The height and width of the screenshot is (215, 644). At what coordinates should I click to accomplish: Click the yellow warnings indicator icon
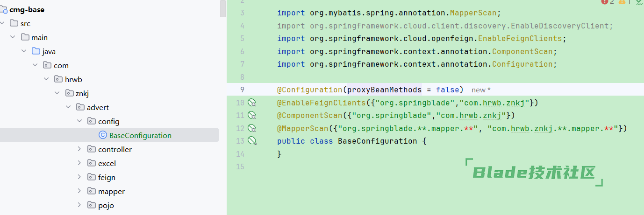622,2
